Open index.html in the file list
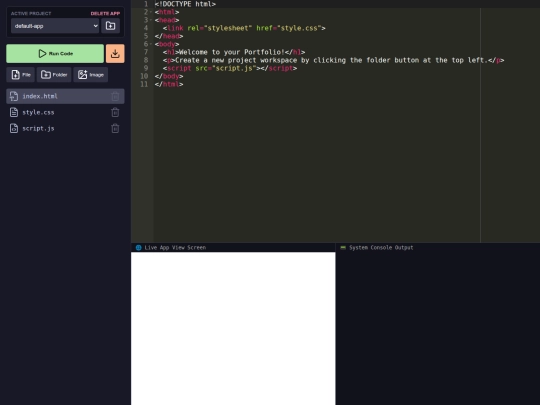 tap(65, 96)
